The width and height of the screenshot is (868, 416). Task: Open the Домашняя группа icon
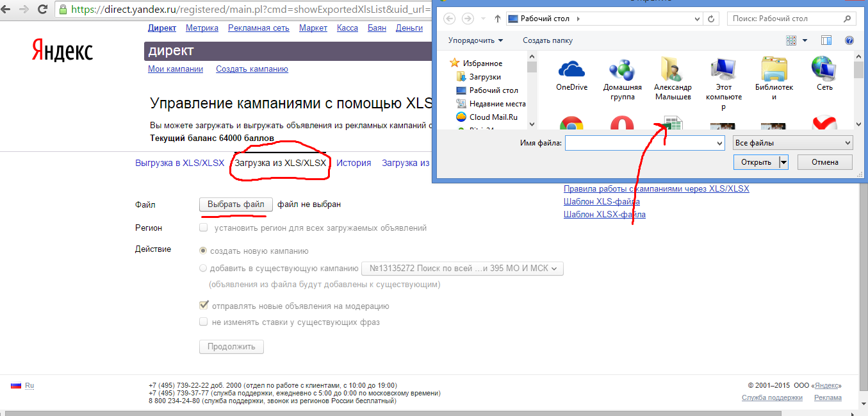(622, 79)
